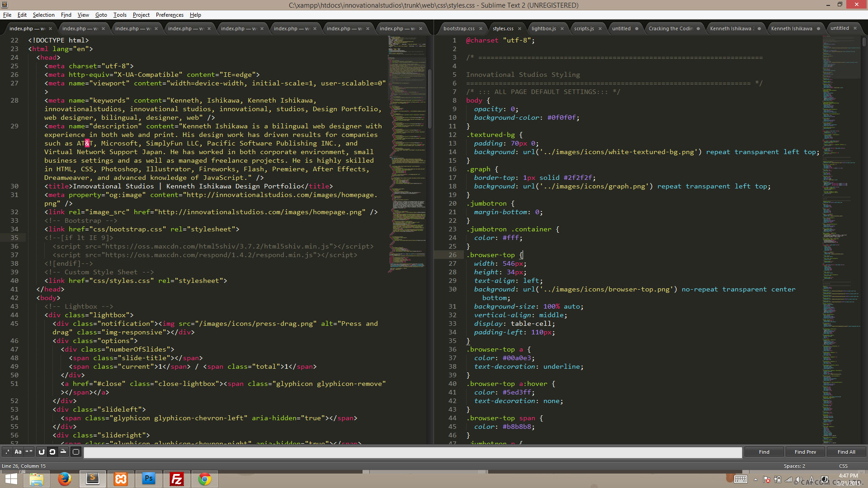
Task: Open the File menu
Action: (x=7, y=15)
